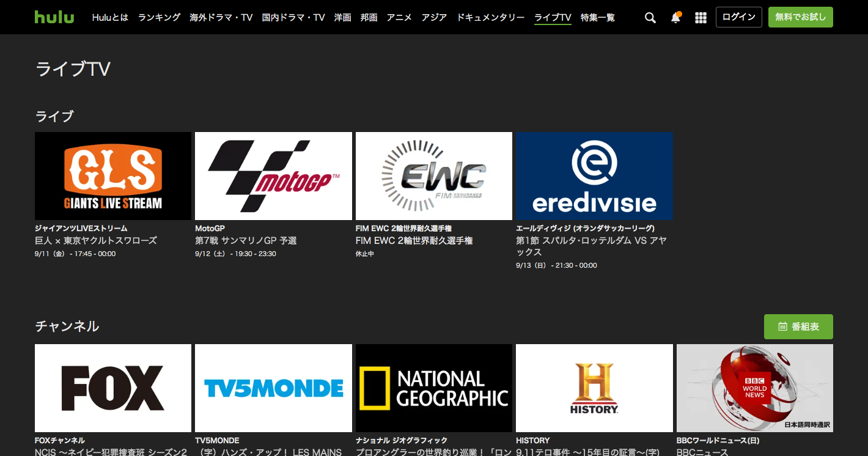This screenshot has width=868, height=456.
Task: Click the 9/11（金）17:45 - 00:00 schedule text
Action: [75, 254]
